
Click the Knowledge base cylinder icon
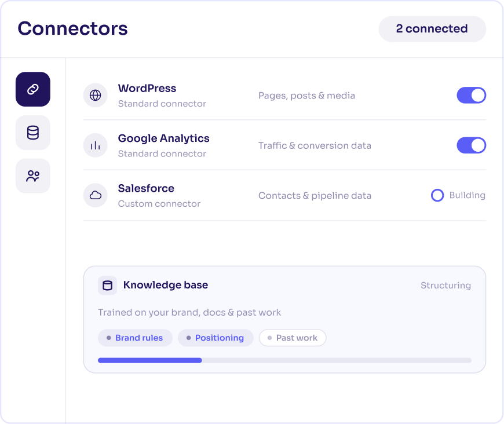pyautogui.click(x=107, y=285)
